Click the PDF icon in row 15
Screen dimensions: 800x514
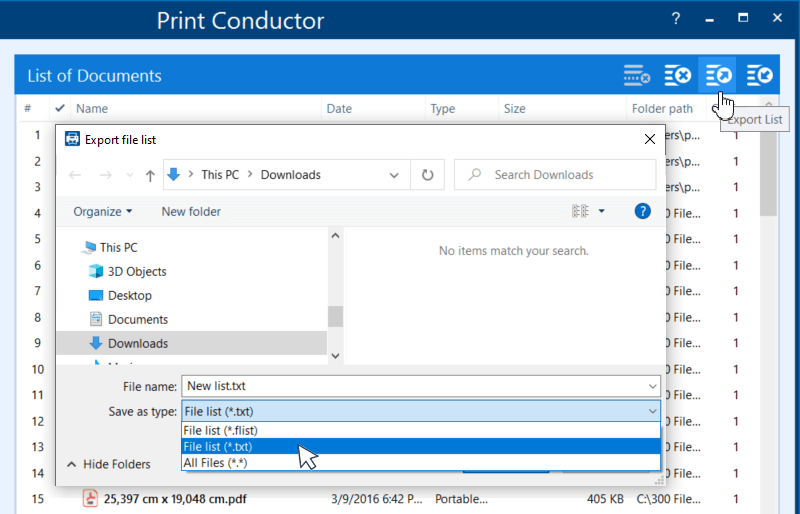coord(90,498)
